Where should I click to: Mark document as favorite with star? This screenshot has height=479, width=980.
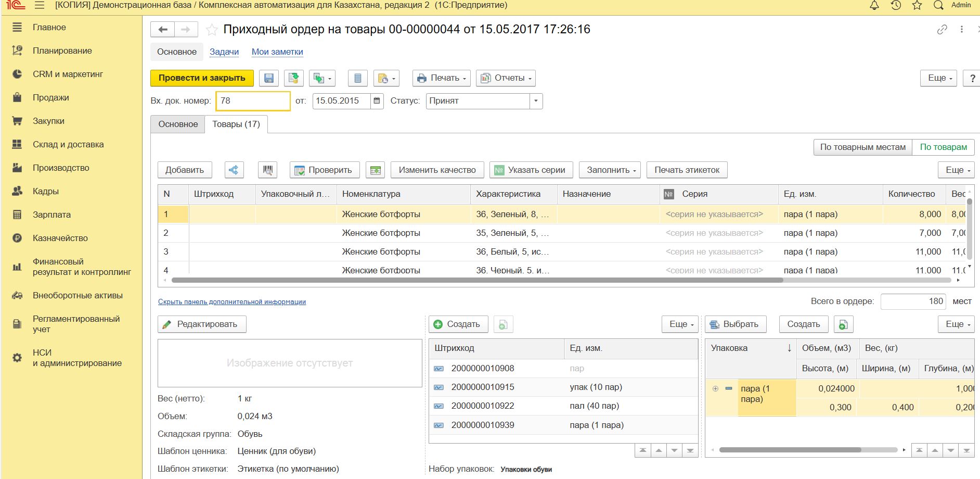(x=212, y=30)
